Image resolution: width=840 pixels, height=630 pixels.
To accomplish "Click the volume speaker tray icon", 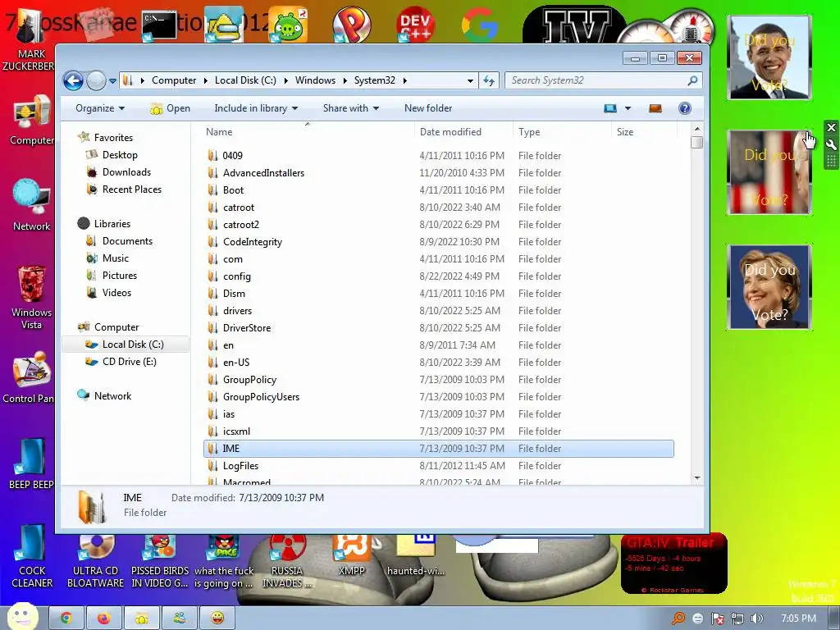I will coord(757,619).
